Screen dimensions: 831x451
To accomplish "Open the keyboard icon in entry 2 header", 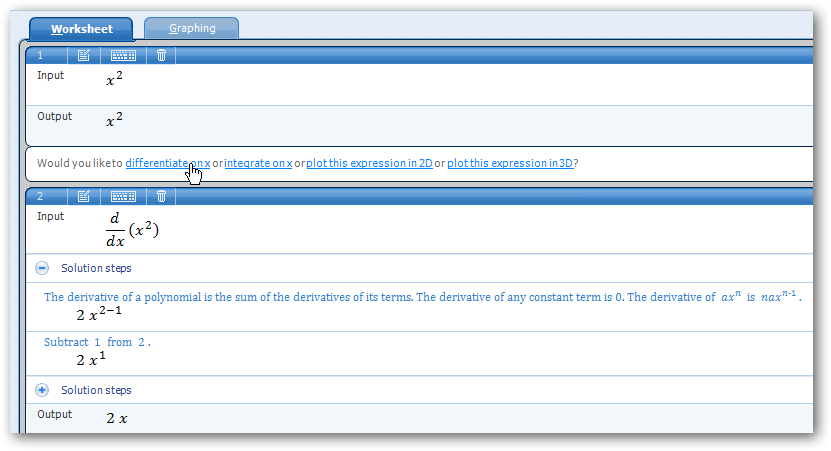I will point(123,196).
